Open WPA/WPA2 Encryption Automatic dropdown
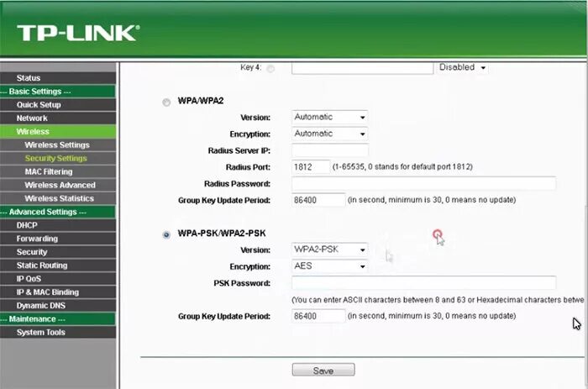This screenshot has width=588, height=389. coord(329,134)
